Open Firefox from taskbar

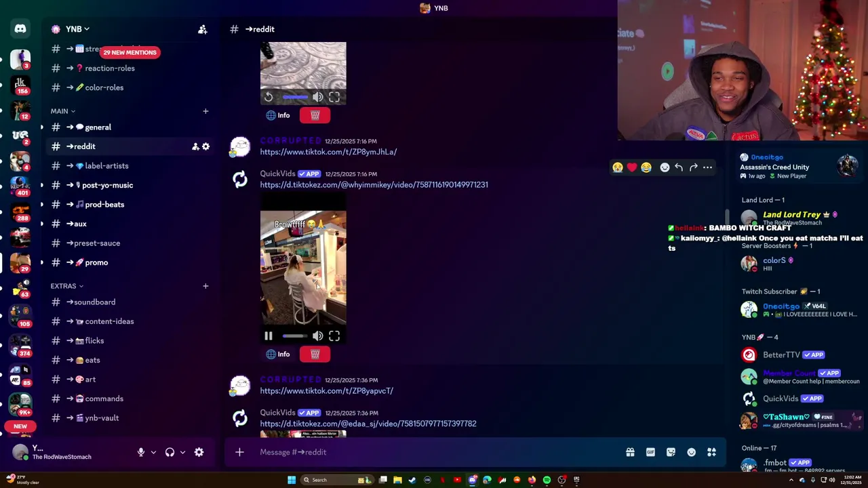[532, 480]
